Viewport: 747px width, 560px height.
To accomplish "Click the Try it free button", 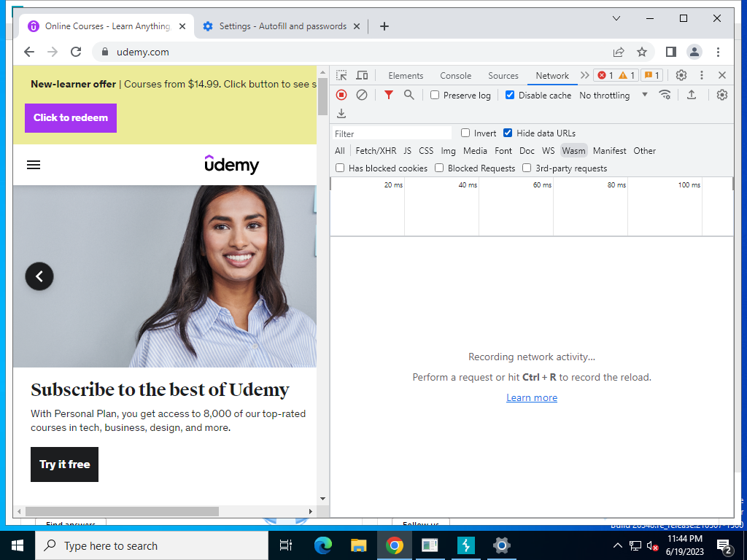I will coord(64,464).
